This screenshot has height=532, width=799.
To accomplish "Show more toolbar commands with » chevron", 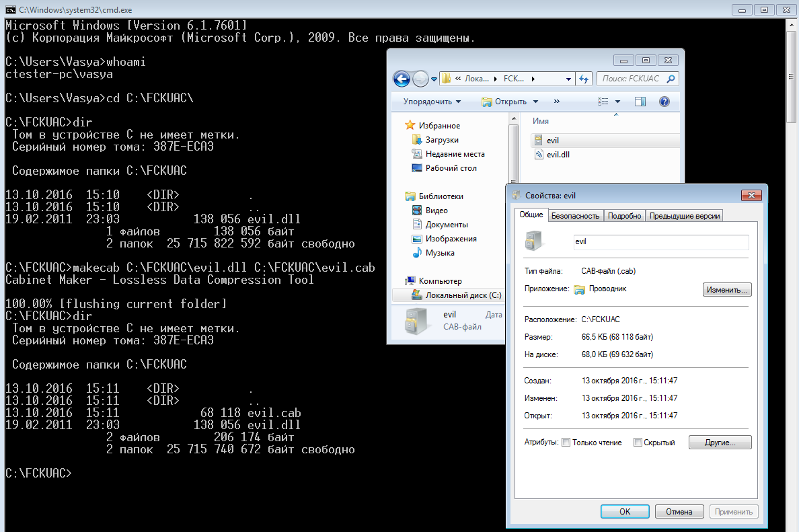I will [557, 102].
